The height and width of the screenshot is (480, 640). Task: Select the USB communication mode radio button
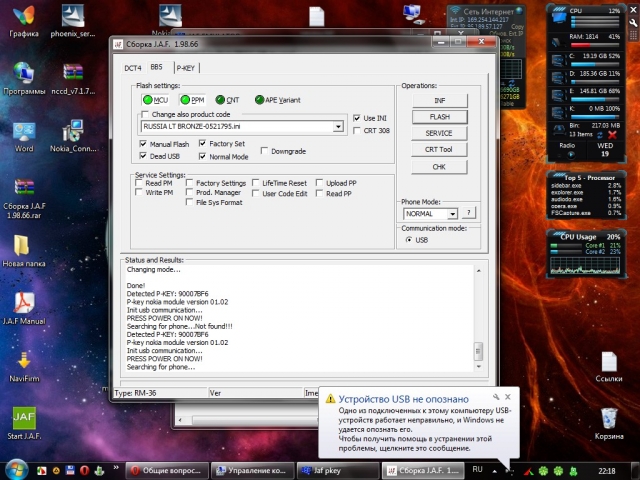point(409,240)
